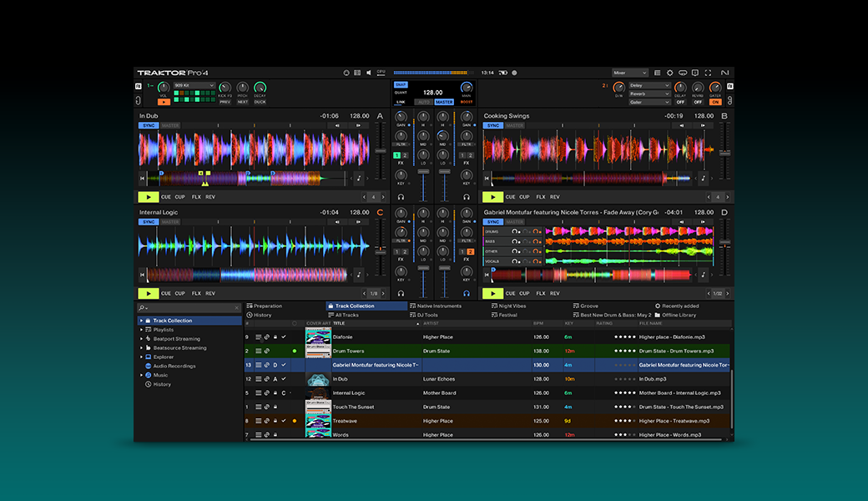The height and width of the screenshot is (501, 868).
Task: Open the Native Instruments favorite tab
Action: pyautogui.click(x=436, y=306)
